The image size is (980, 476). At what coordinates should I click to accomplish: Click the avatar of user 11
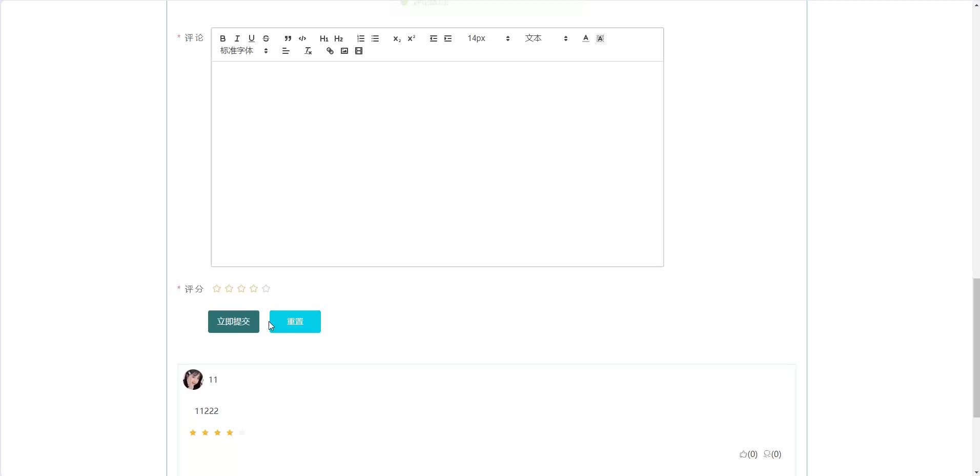tap(193, 380)
